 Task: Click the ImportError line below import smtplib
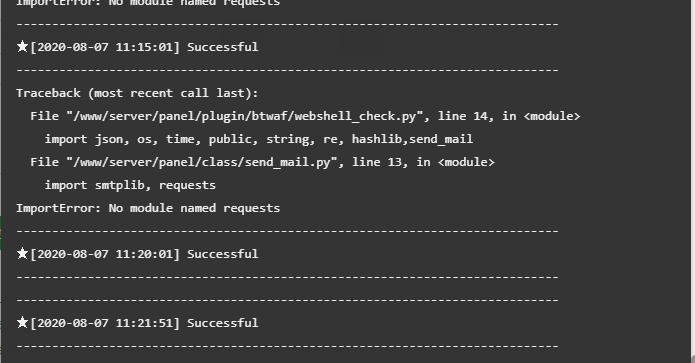[148, 208]
